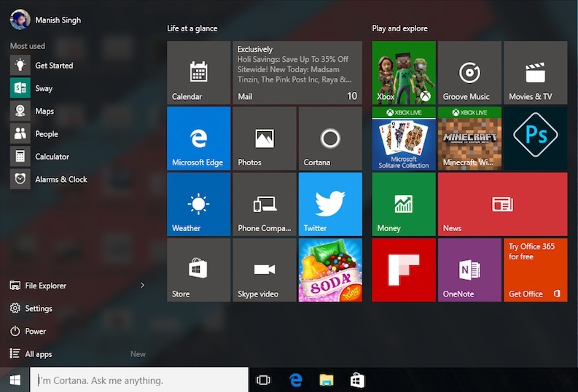
Task: Launch the Flipboard tile
Action: 404,270
